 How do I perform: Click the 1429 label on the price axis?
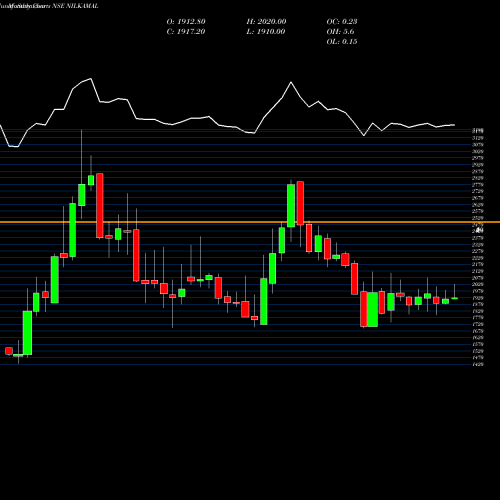pyautogui.click(x=478, y=364)
